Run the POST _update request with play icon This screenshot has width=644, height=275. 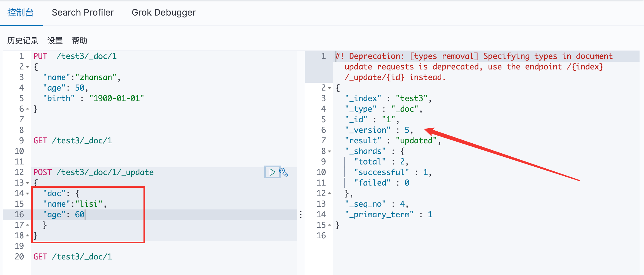[272, 172]
